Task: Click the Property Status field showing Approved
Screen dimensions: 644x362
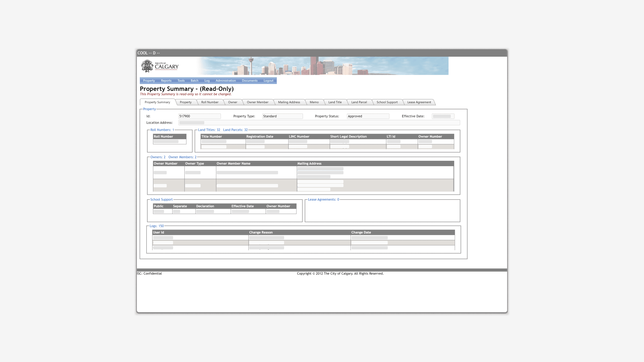Action: coord(368,116)
